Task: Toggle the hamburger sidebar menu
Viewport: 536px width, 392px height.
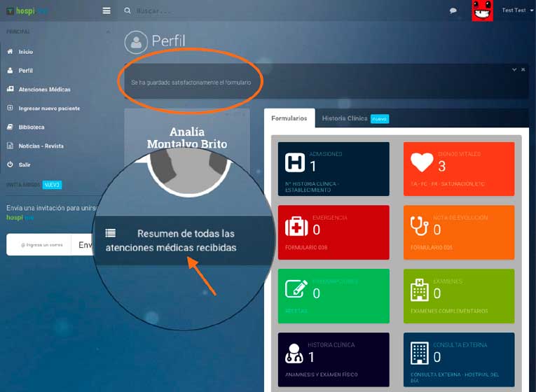Action: tap(106, 10)
